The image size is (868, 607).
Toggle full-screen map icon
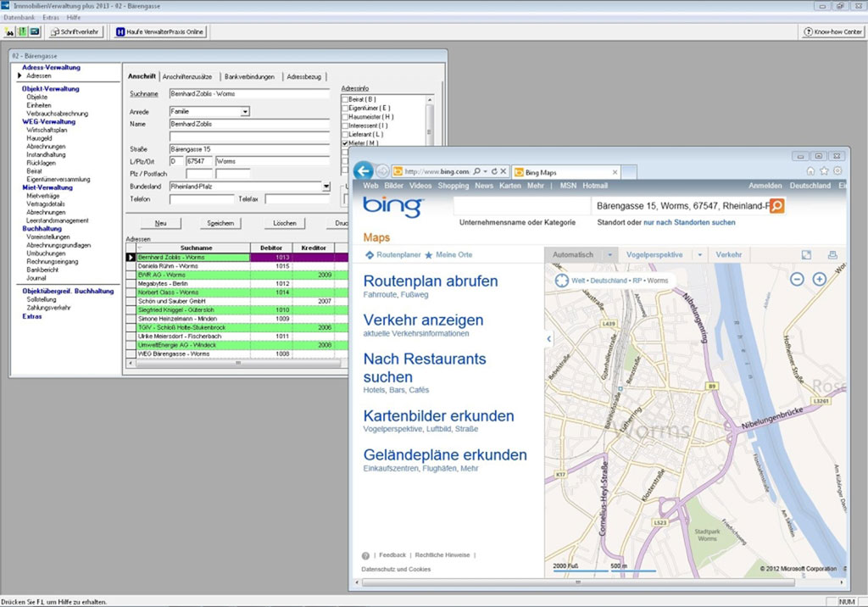pos(807,255)
